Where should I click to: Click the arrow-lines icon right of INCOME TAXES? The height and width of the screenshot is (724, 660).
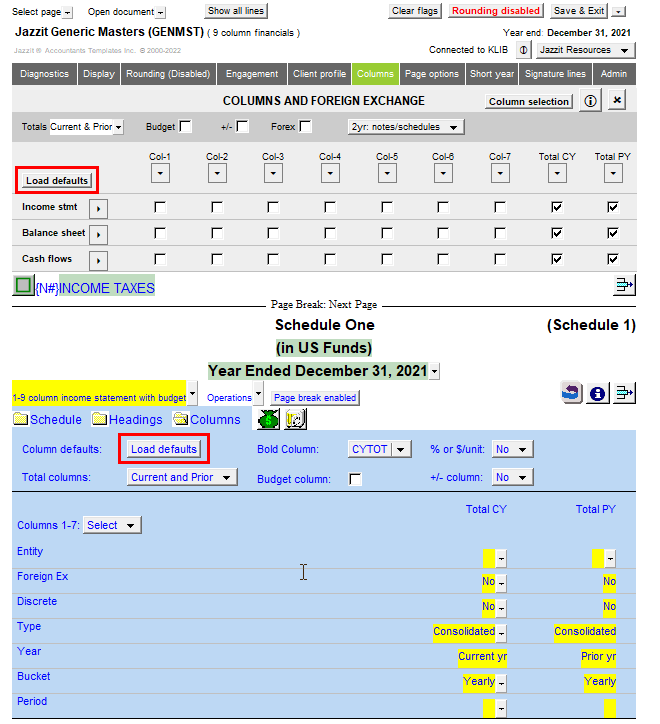[x=624, y=285]
